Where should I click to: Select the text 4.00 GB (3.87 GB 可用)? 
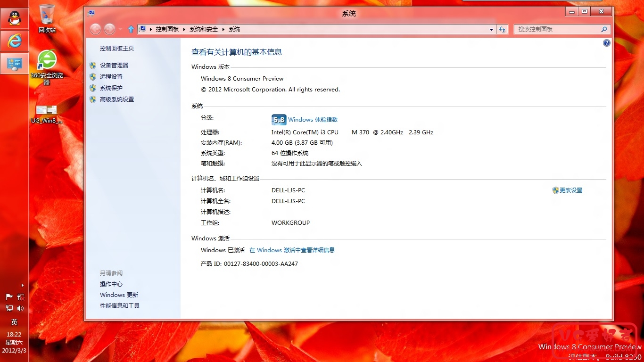[302, 143]
